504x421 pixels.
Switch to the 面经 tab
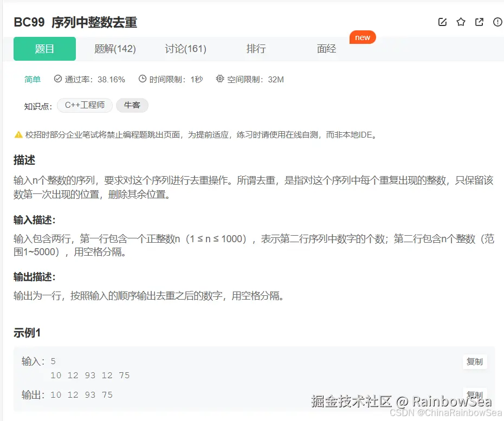(x=326, y=48)
